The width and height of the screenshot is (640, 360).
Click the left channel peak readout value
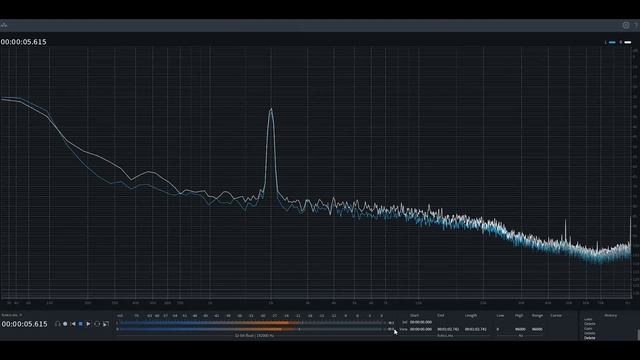click(x=391, y=323)
